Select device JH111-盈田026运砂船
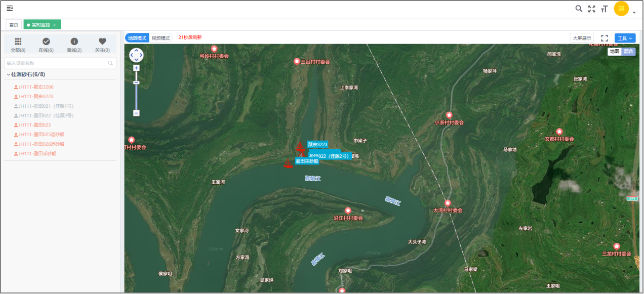644x294 pixels. (39, 144)
